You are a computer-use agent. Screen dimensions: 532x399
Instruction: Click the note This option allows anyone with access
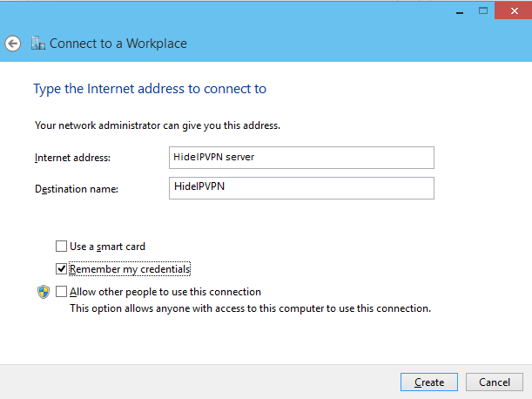[251, 308]
